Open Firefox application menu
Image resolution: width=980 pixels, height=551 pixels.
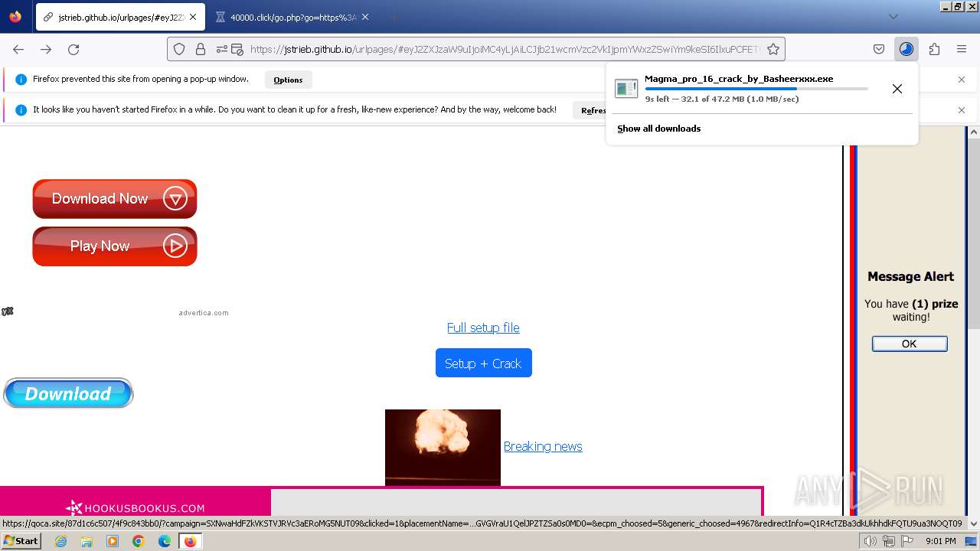pos(962,49)
